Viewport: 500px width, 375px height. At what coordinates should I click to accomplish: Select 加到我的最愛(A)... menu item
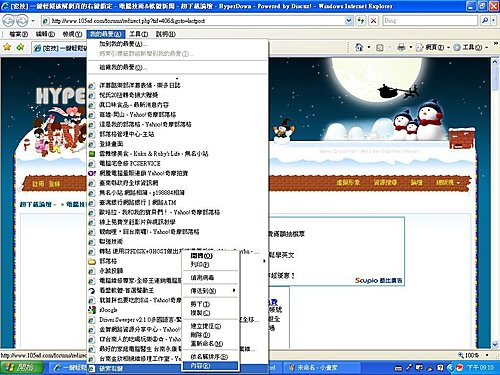point(123,44)
